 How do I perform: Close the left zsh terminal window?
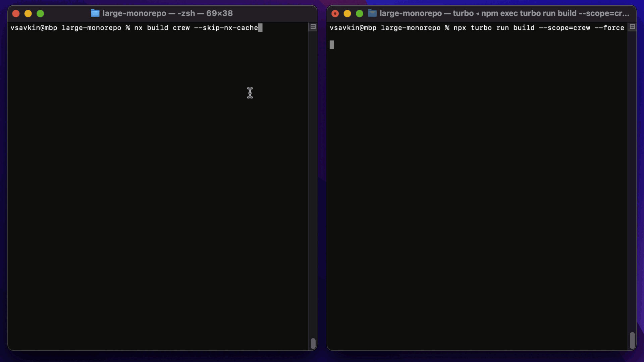(16, 13)
